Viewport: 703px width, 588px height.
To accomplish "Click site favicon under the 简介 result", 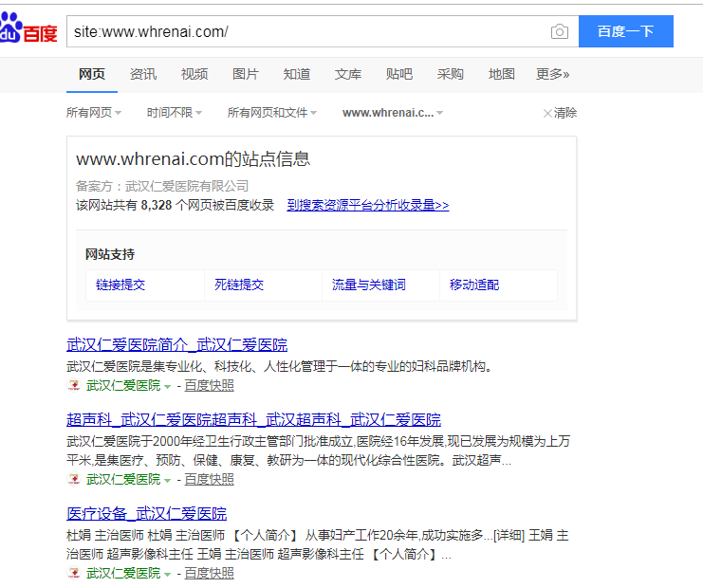I will pos(74,385).
